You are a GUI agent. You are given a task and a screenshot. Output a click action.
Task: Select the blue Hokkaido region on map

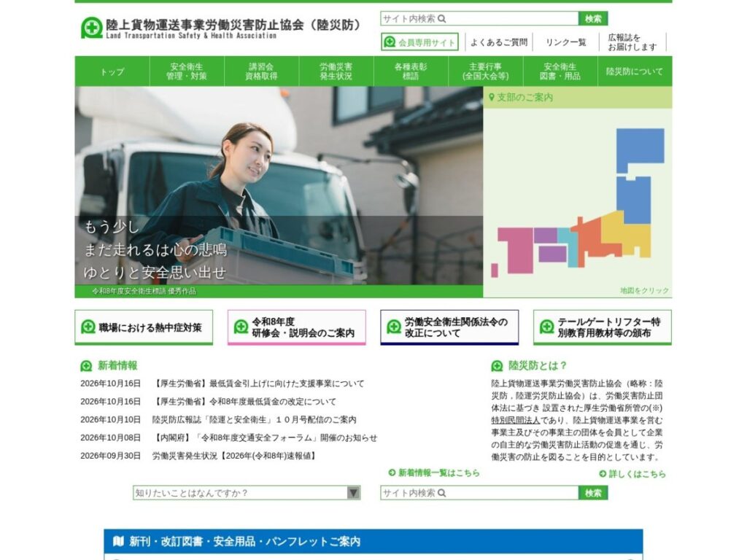pos(640,146)
